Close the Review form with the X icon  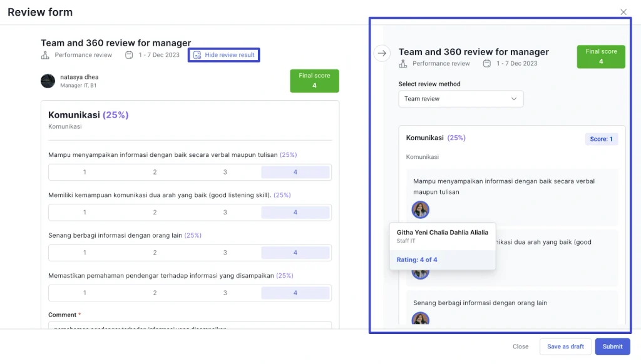pos(623,13)
